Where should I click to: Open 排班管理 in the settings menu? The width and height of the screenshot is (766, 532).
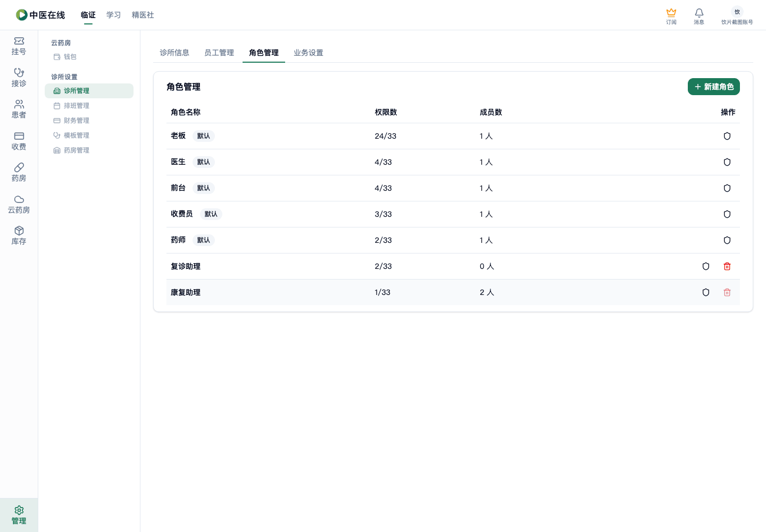[89, 106]
